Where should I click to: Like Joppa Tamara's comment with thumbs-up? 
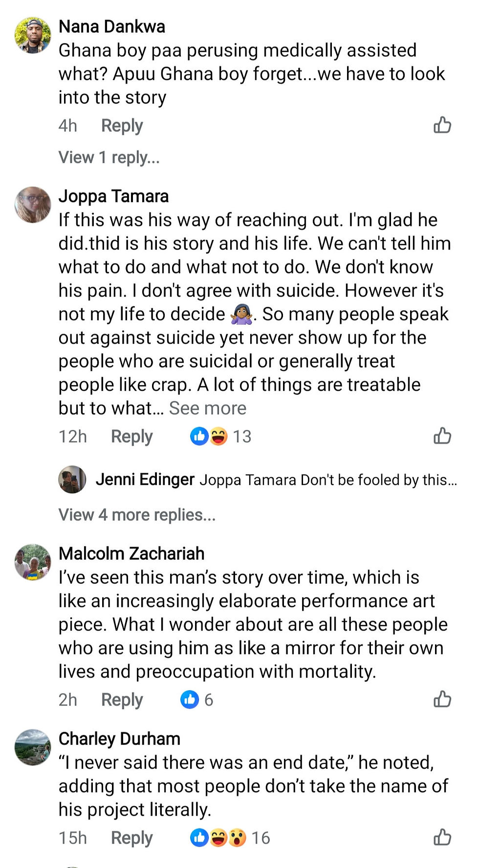(442, 436)
